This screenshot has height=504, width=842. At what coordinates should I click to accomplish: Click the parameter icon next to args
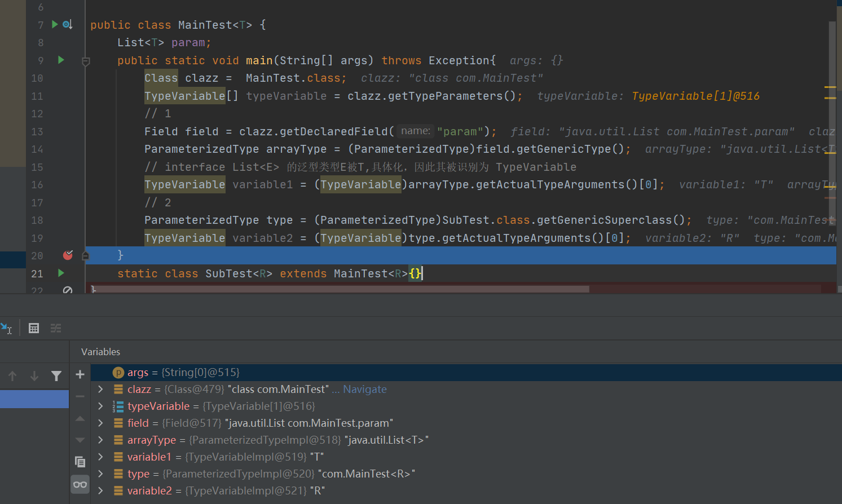tap(118, 373)
